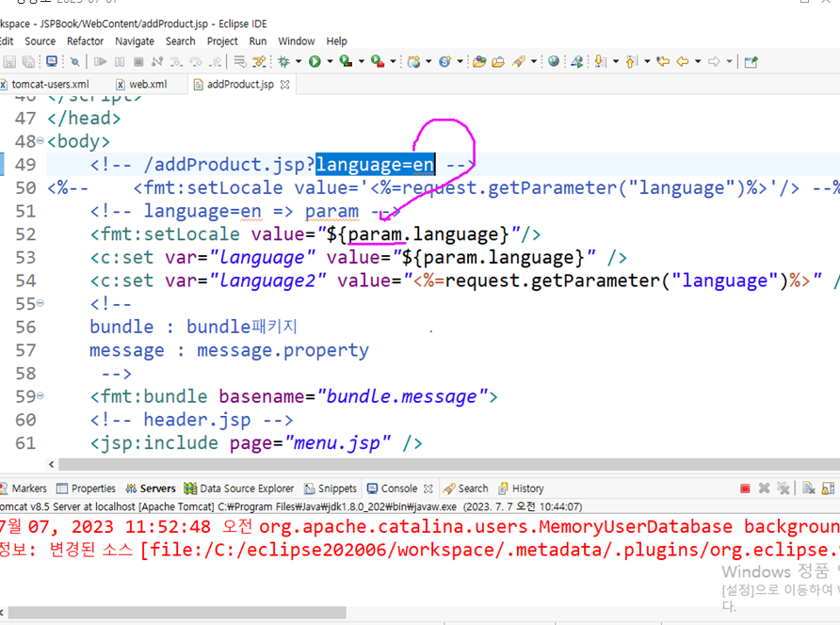Click Remove All Terminated Launches icon
The image size is (840, 625).
tap(783, 489)
